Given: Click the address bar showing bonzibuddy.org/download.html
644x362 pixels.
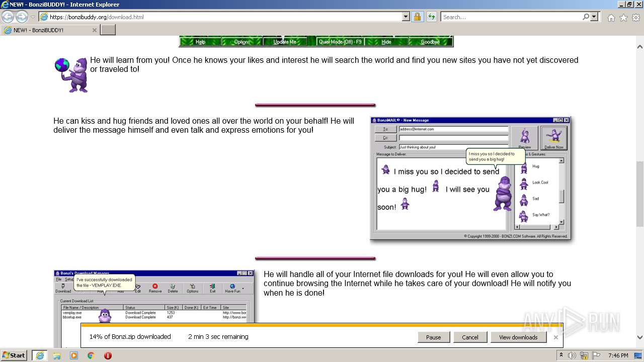Looking at the screenshot, I should coord(225,17).
